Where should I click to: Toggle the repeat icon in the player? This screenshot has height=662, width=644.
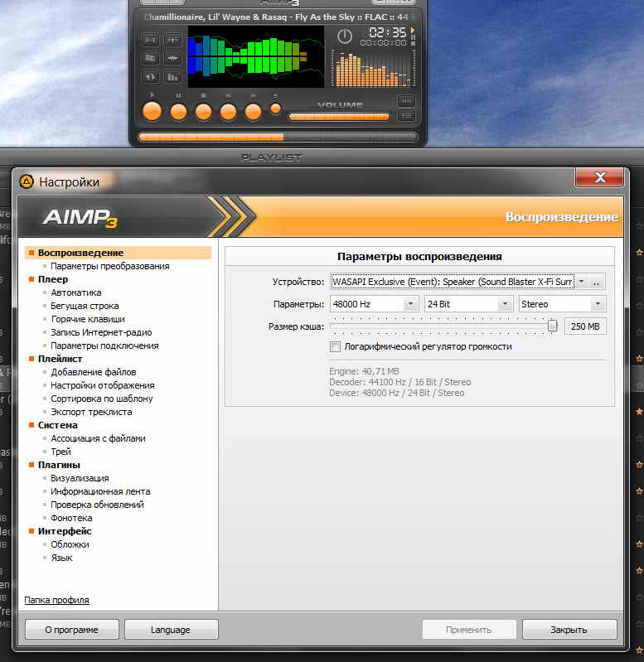(x=150, y=77)
